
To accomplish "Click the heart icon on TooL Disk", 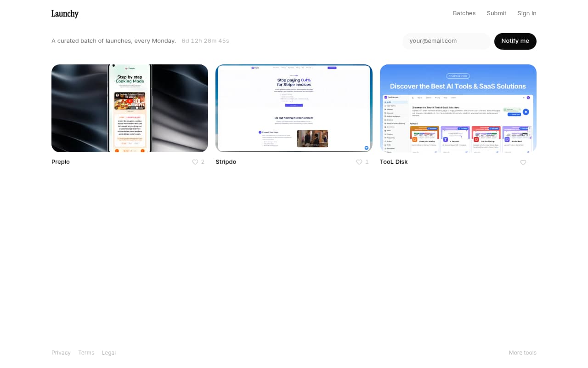I will coord(523,162).
